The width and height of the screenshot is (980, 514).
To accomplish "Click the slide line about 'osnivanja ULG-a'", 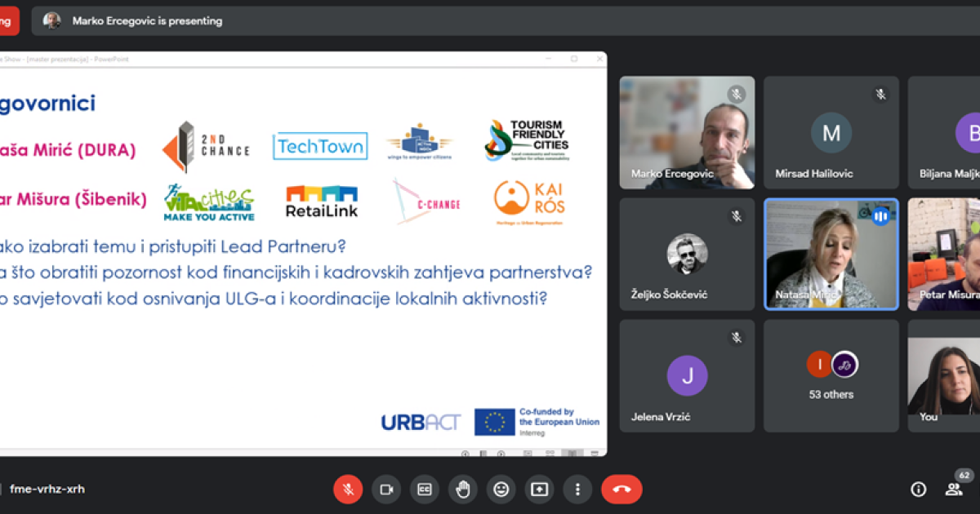I will pos(274,298).
